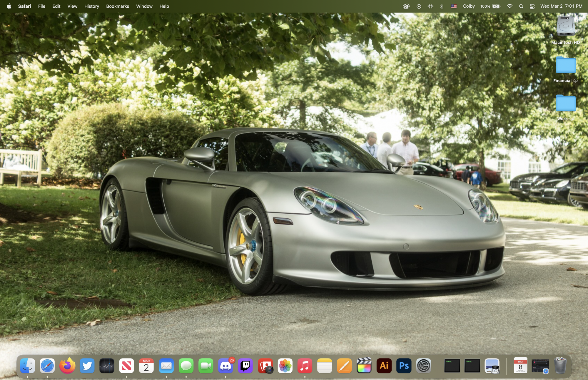This screenshot has width=588, height=380.
Task: Select the Macintosh HD desktop icon
Action: pos(566,30)
